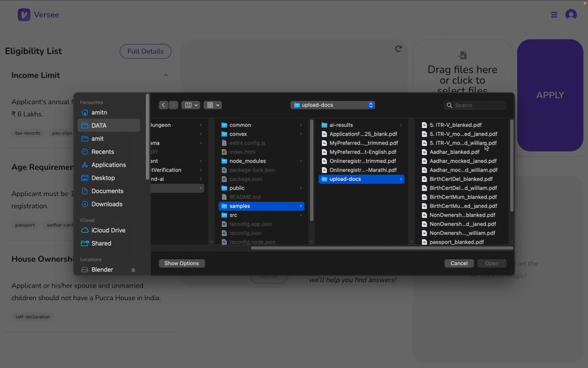The image size is (588, 368).
Task: Open Shared in sidebar
Action: tap(109, 243)
